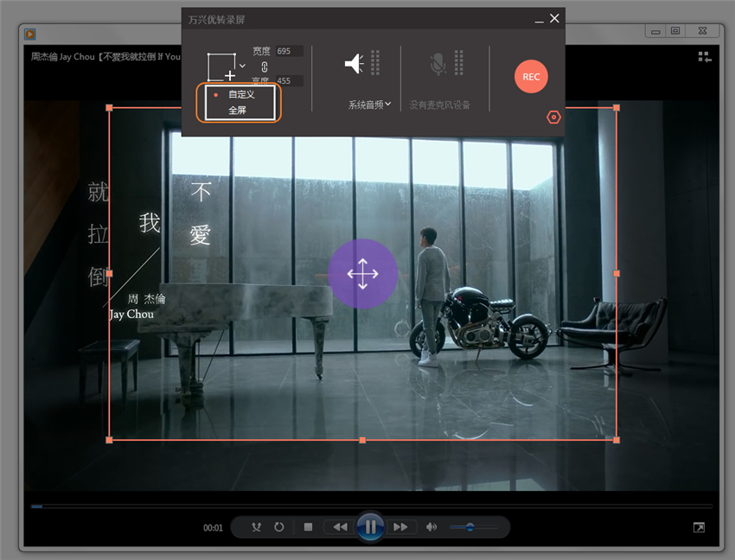Mute the system audio speaker icon
Viewport: 735px width, 560px height.
click(x=355, y=63)
